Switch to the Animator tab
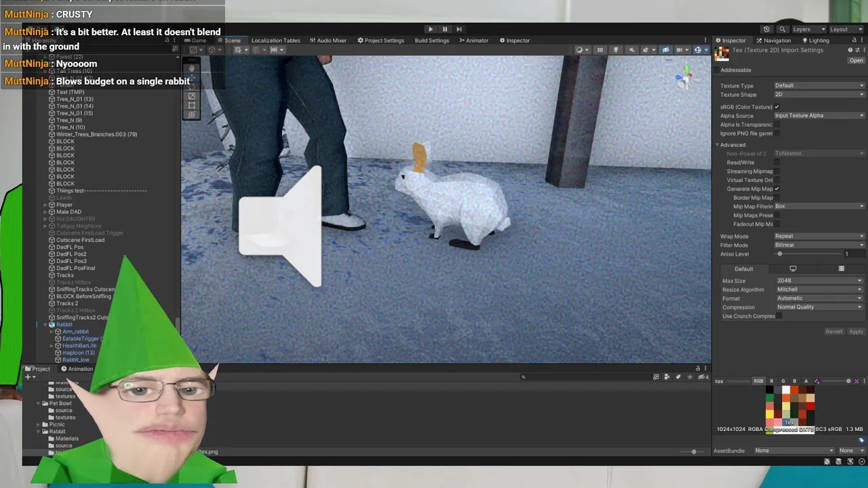The width and height of the screenshot is (868, 488). pyautogui.click(x=473, y=41)
